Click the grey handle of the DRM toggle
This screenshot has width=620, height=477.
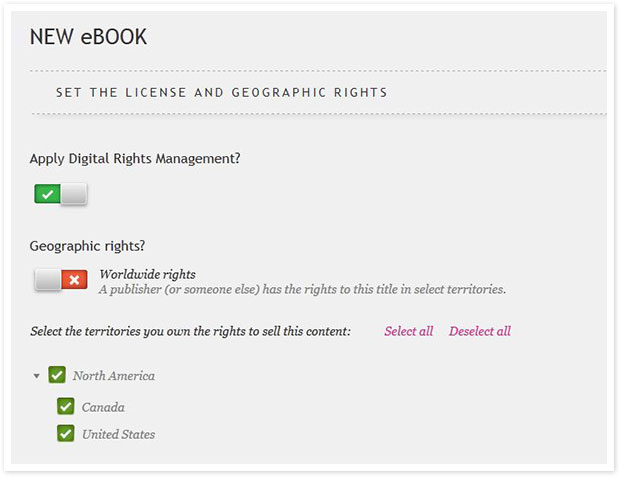[x=74, y=194]
